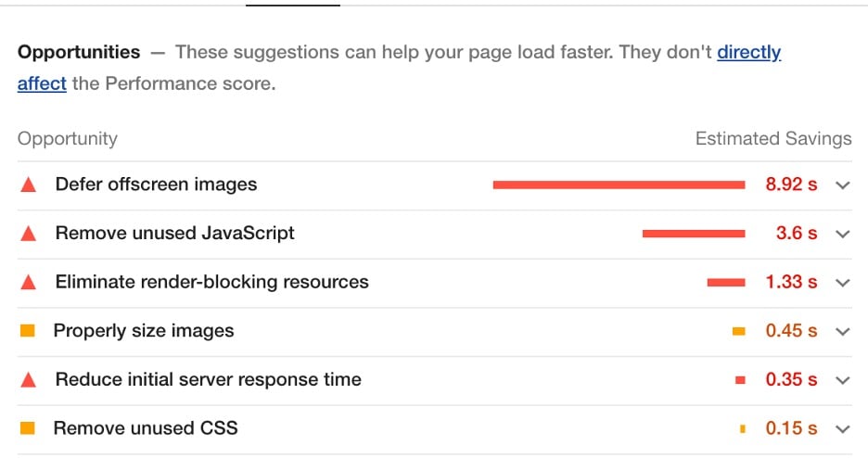Expand the Defer offscreen images chevron

843,185
